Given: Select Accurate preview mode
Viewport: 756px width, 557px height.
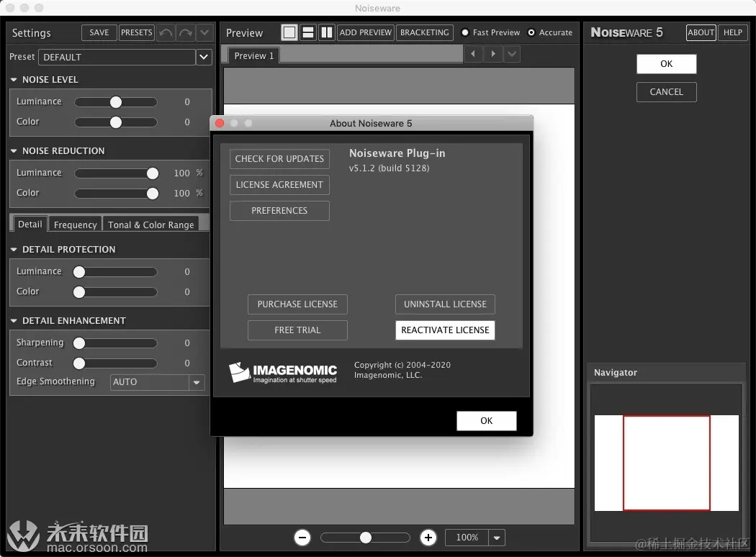Looking at the screenshot, I should (x=531, y=32).
